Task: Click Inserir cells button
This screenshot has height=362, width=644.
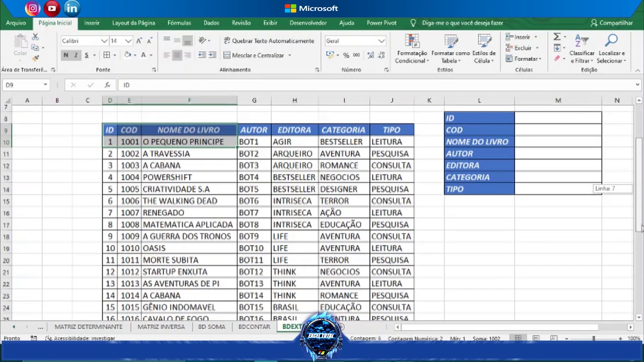Action: (x=522, y=37)
